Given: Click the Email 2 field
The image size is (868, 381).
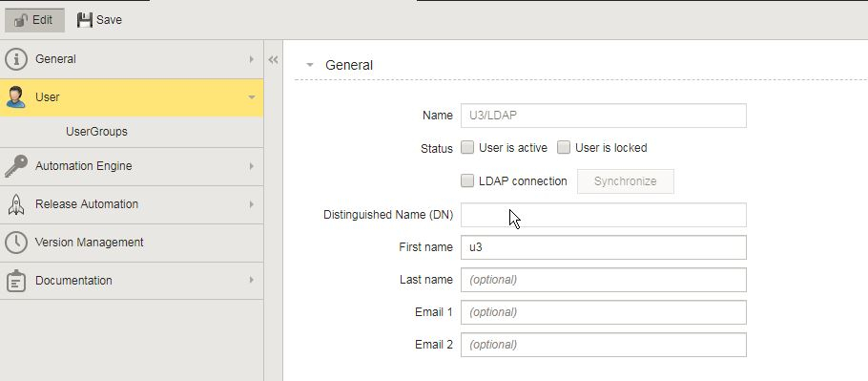Looking at the screenshot, I should pyautogui.click(x=604, y=345).
